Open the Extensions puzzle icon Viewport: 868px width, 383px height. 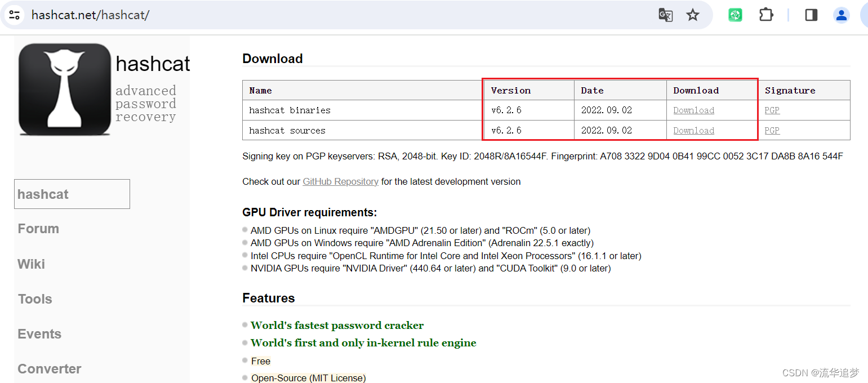766,15
